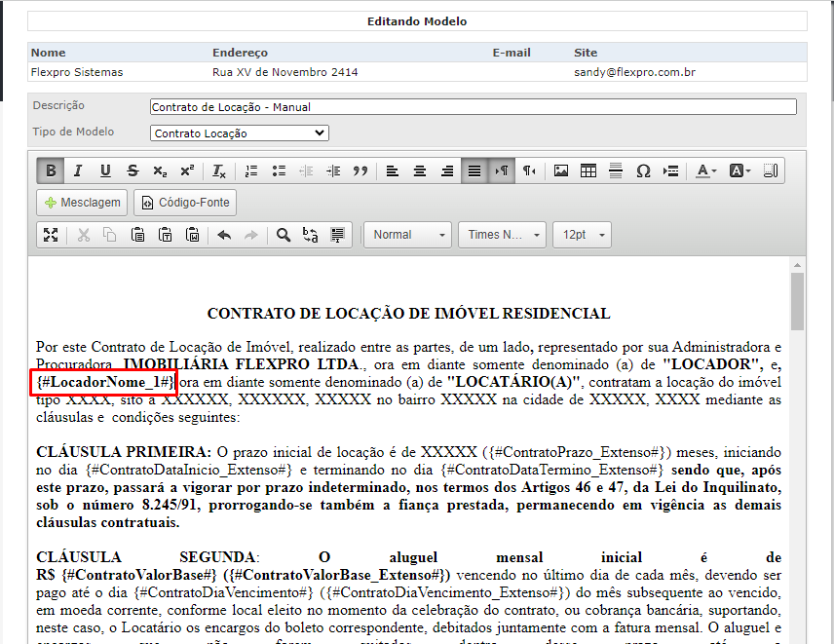
Task: Increase the paragraph indent
Action: [333, 170]
